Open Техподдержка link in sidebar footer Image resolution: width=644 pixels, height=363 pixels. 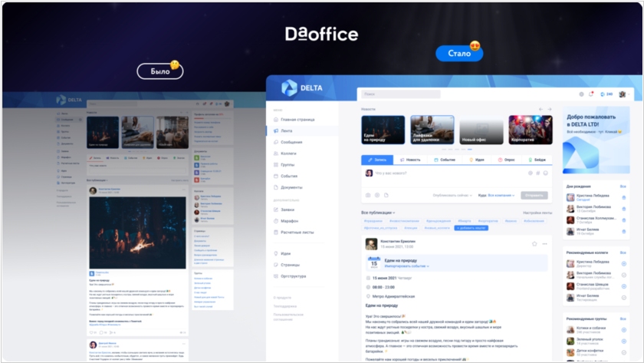(284, 306)
